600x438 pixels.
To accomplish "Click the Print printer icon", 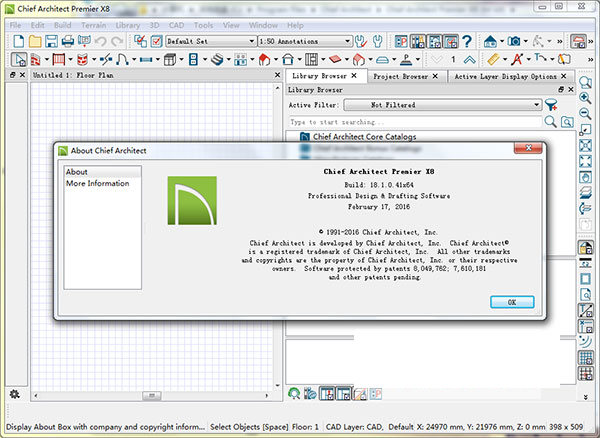I will pyautogui.click(x=68, y=41).
